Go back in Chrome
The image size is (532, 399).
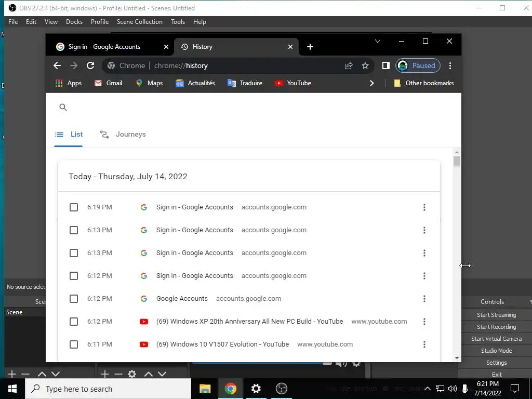[57, 65]
